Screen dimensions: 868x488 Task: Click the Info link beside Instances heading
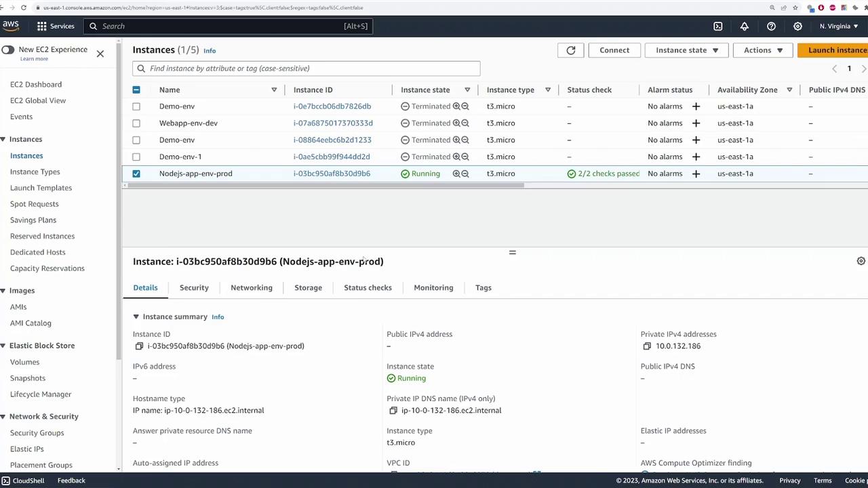[210, 51]
